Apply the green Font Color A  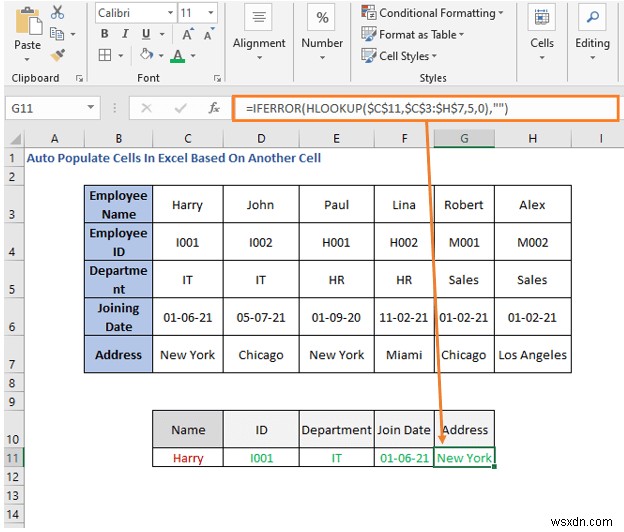tap(177, 56)
